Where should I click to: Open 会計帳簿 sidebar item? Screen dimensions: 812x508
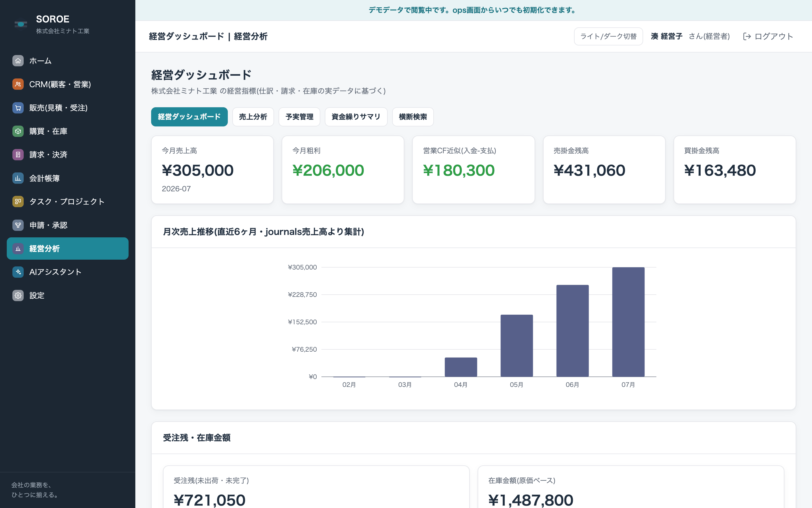(67, 178)
